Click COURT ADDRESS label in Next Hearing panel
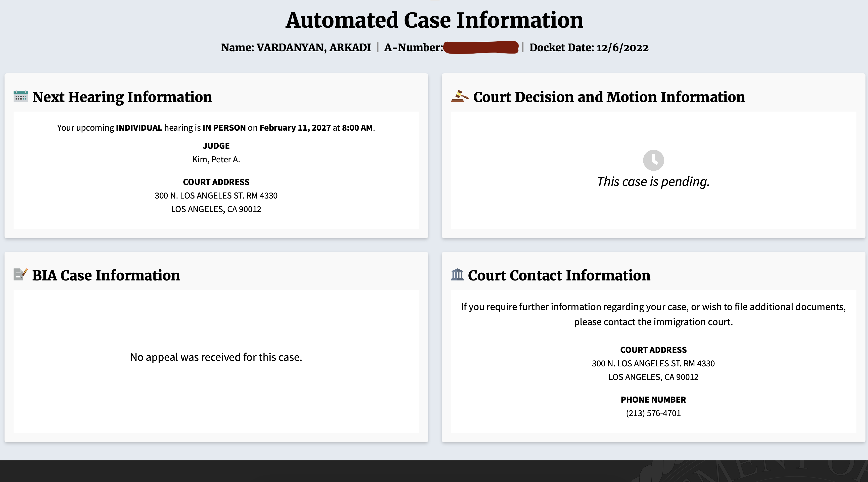 pos(216,182)
